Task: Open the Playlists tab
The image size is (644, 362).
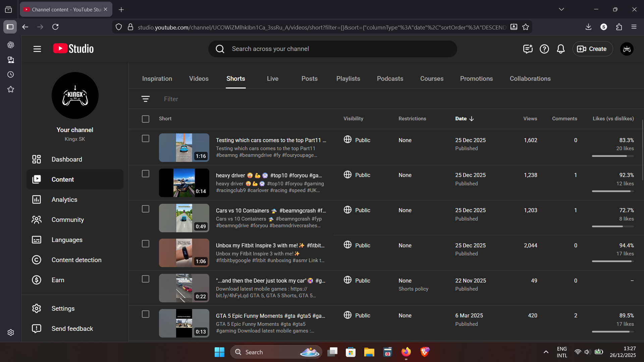Action: click(x=348, y=78)
